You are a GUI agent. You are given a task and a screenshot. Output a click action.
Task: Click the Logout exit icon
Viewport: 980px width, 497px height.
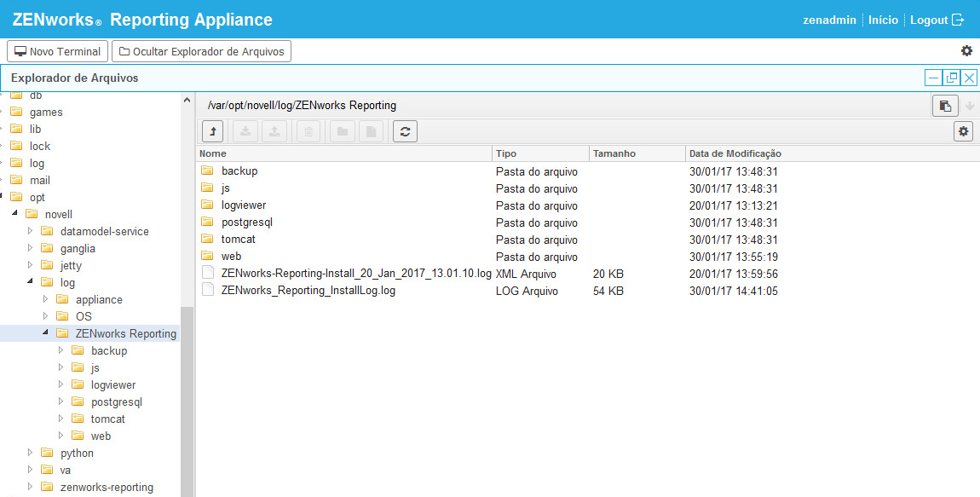[958, 20]
